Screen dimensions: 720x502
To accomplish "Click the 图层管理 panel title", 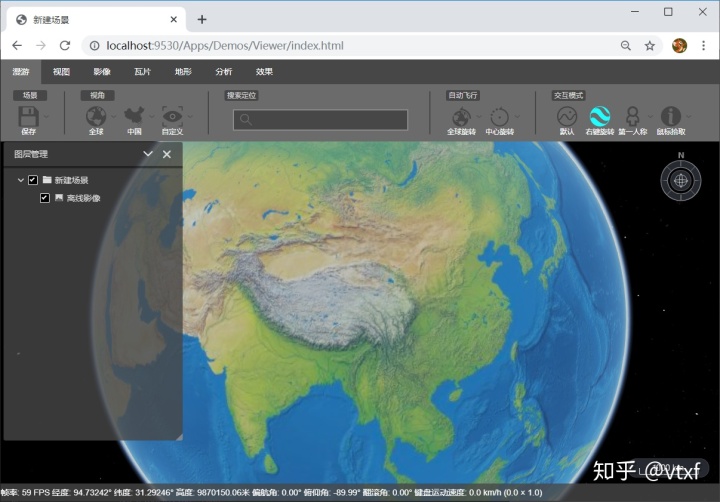I will pyautogui.click(x=31, y=154).
